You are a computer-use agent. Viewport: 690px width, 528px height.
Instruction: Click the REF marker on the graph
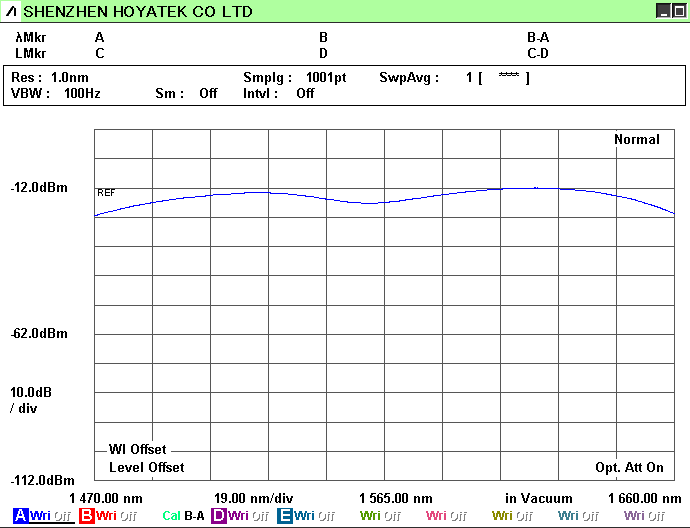click(x=106, y=193)
